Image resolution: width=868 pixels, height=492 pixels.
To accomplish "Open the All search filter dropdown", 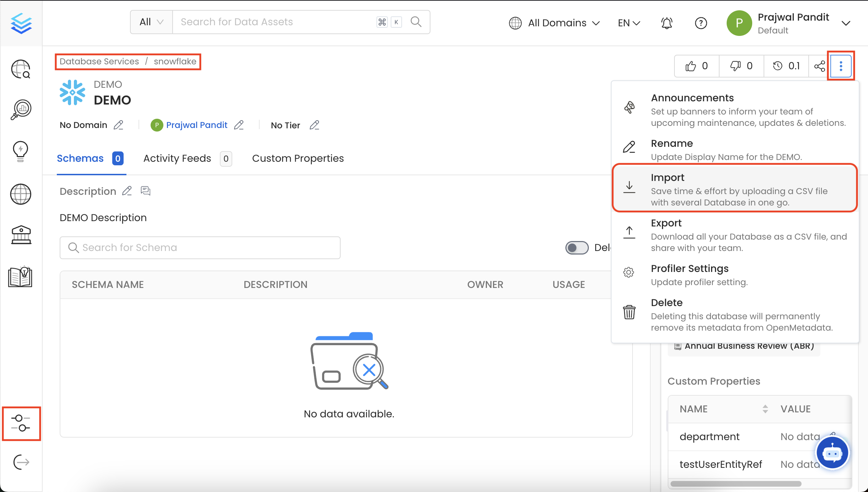I will [x=151, y=22].
